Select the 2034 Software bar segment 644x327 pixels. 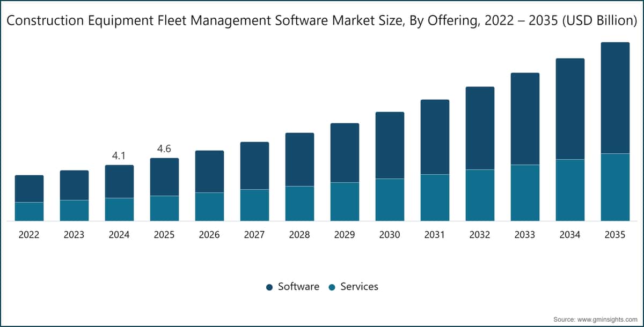coord(570,109)
